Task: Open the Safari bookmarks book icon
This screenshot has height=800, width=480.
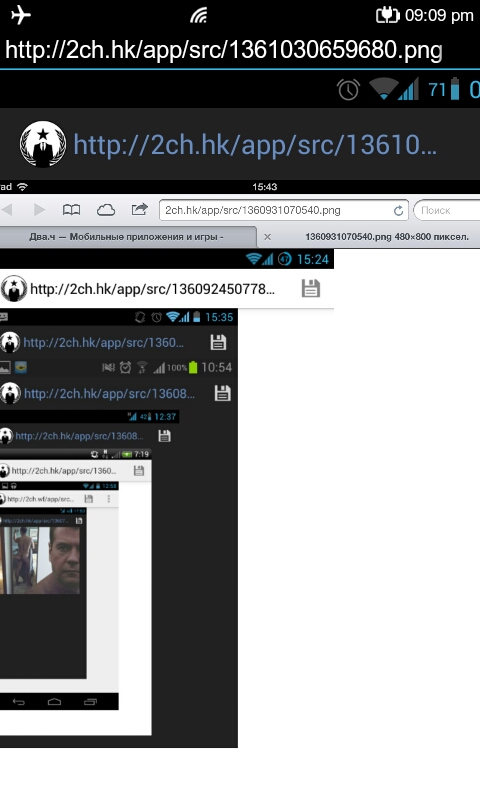Action: click(x=71, y=210)
